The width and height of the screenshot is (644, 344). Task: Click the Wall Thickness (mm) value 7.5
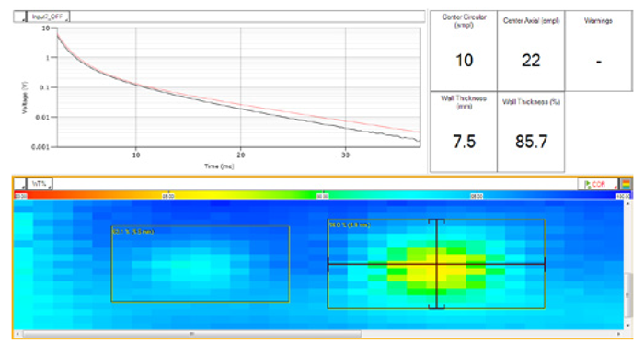pos(464,142)
